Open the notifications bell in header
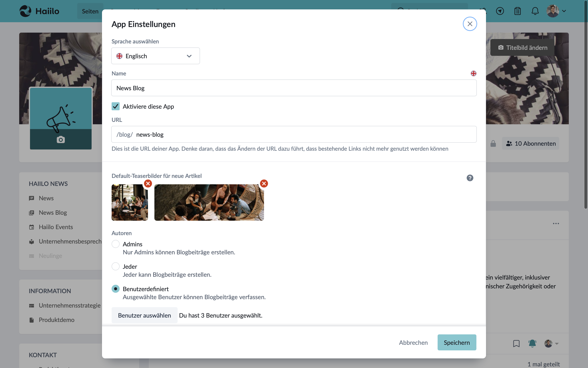 [535, 11]
